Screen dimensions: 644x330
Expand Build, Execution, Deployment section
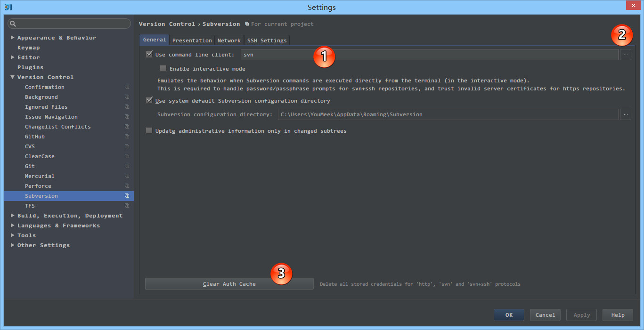tap(12, 216)
